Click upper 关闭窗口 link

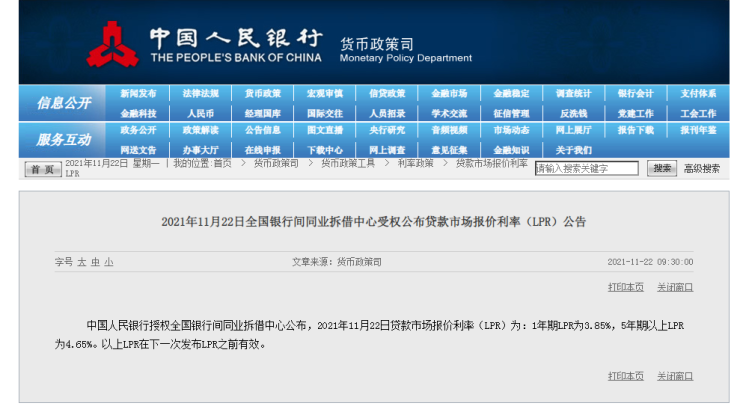(675, 287)
